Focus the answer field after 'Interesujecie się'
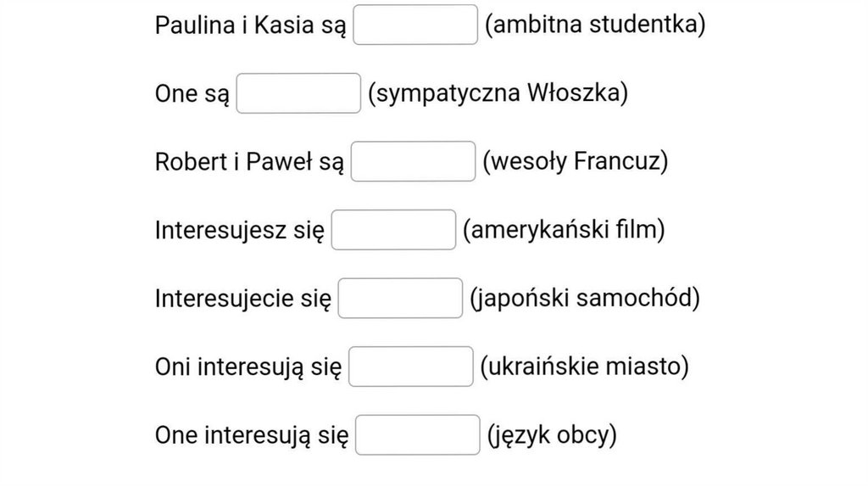 click(400, 299)
